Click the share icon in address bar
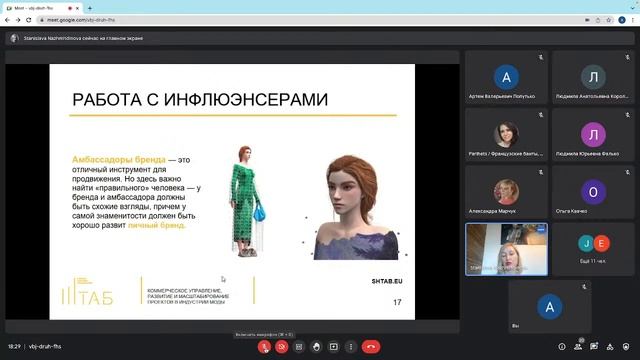The image size is (640, 360). point(598,20)
